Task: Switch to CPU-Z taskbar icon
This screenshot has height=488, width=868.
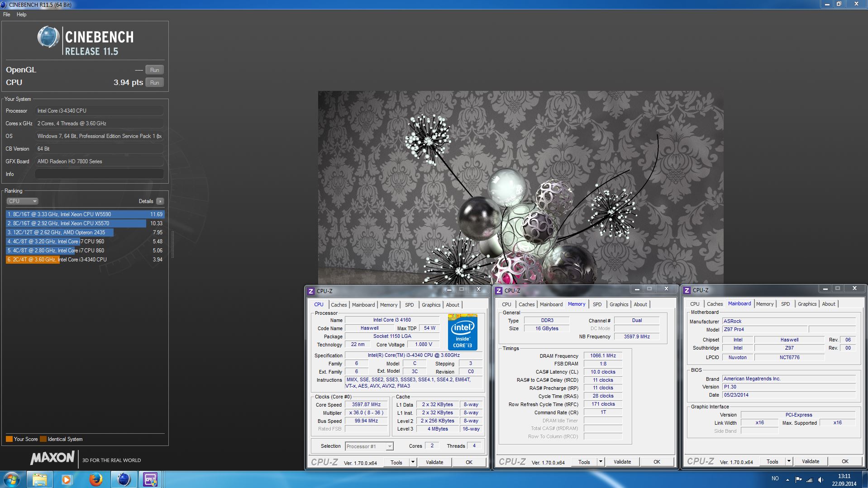Action: (151, 479)
